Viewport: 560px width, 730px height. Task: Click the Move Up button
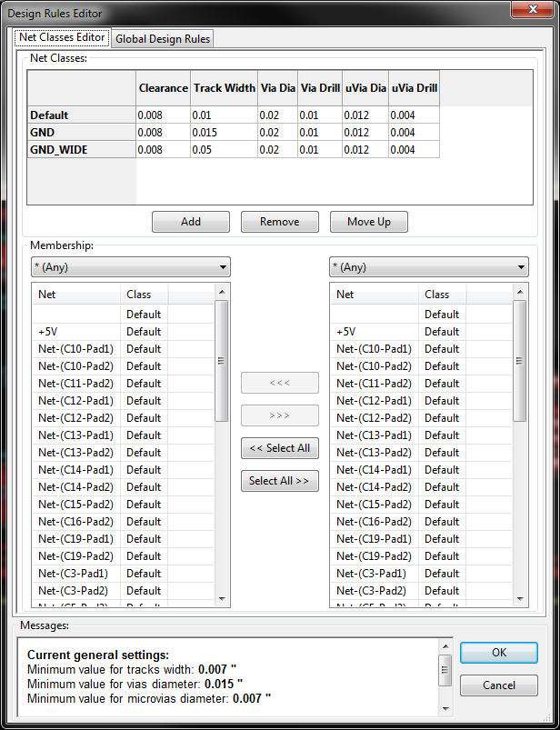369,222
